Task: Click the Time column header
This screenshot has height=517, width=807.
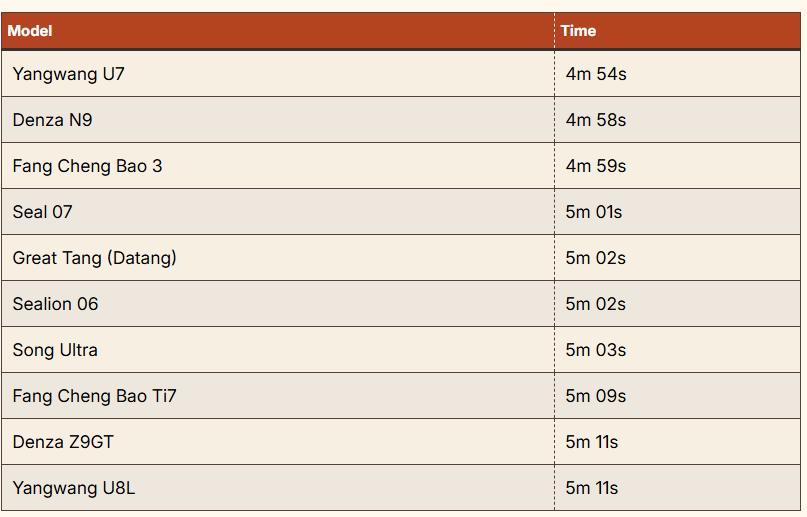Action: (x=578, y=31)
